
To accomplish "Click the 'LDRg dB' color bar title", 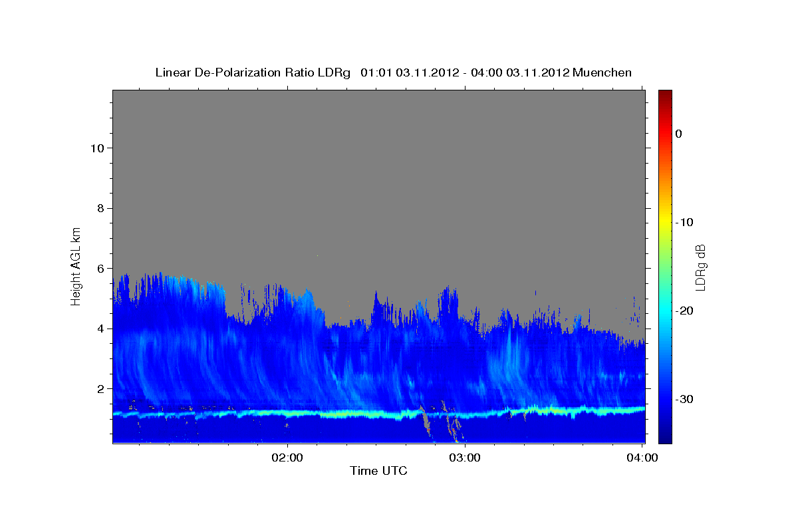I will (700, 267).
